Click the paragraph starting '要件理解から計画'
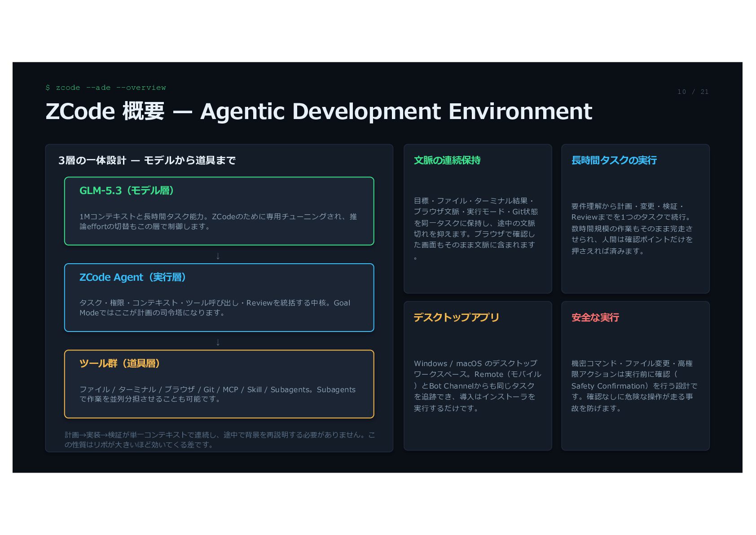Viewport: 756px width, 535px height. click(x=632, y=228)
